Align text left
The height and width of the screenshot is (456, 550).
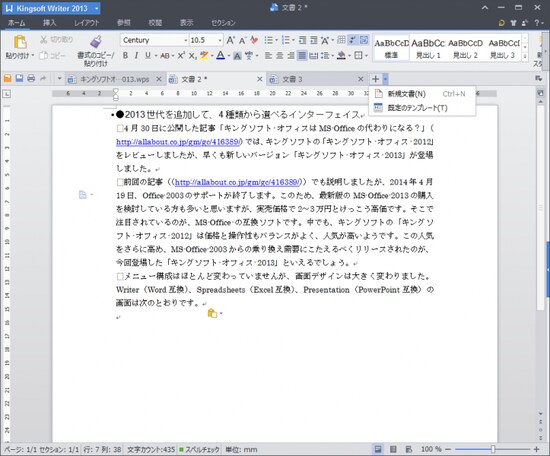point(268,55)
